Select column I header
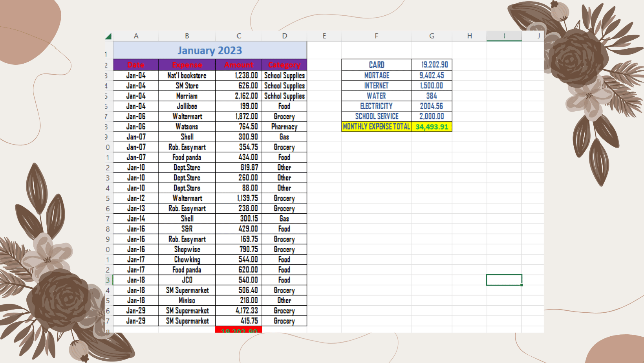The width and height of the screenshot is (644, 363). (x=504, y=36)
